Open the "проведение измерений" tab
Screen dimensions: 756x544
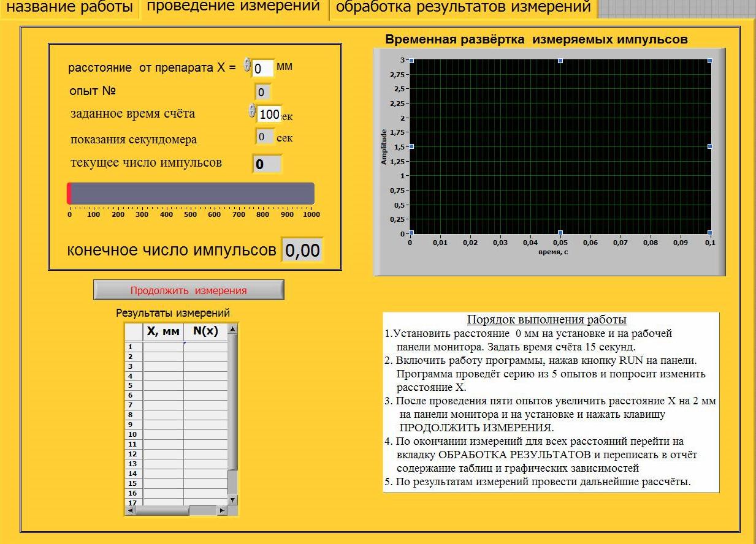pos(234,8)
